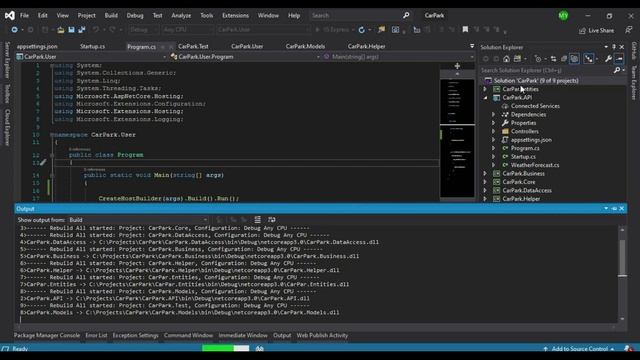The height and width of the screenshot is (360, 640).
Task: Toggle Show All Files in Solution Explorer
Action: click(x=574, y=59)
